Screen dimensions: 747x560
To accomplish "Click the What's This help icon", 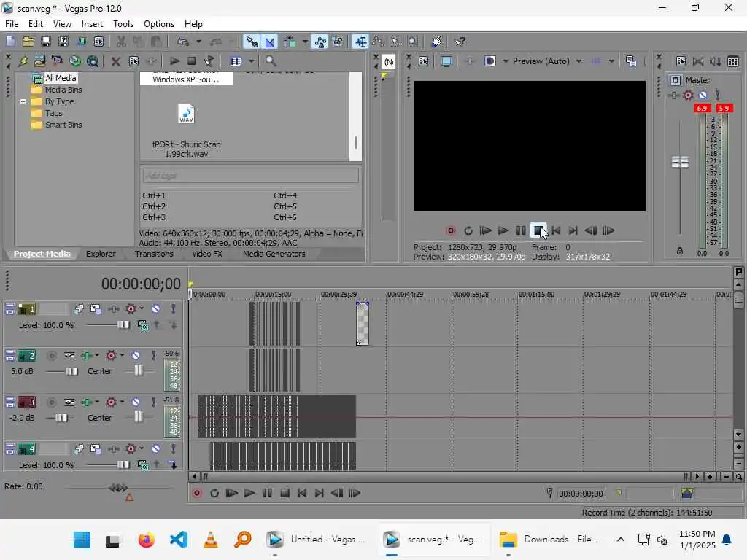I will 460,42.
